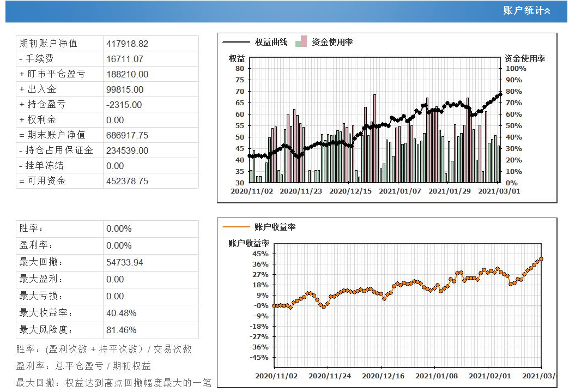The image size is (569, 392).
Task: Click the 最大回撤 definition explanation line
Action: pos(113,383)
